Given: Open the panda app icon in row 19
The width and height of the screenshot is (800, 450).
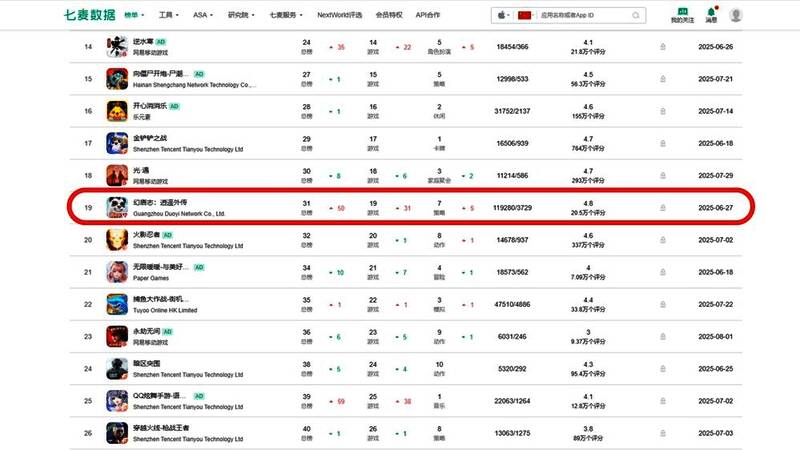Looking at the screenshot, I should [117, 208].
